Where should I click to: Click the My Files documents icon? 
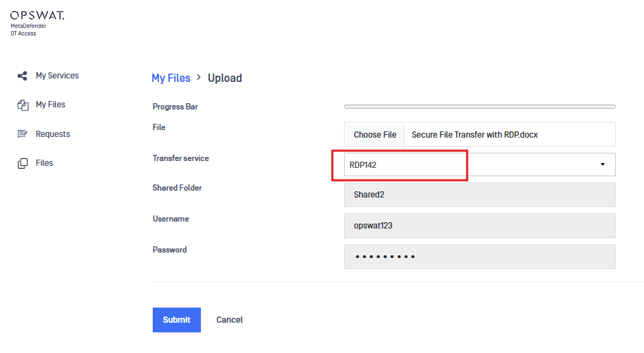coord(22,105)
